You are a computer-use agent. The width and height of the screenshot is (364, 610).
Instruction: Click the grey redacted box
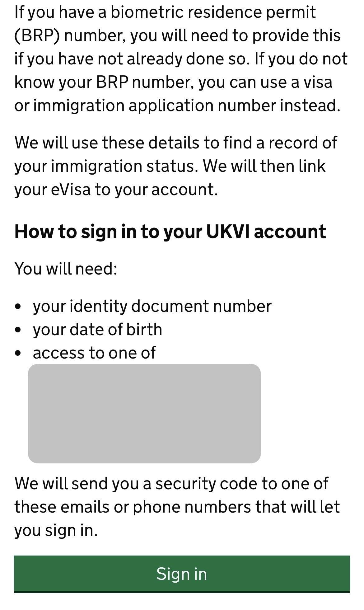coord(144,413)
